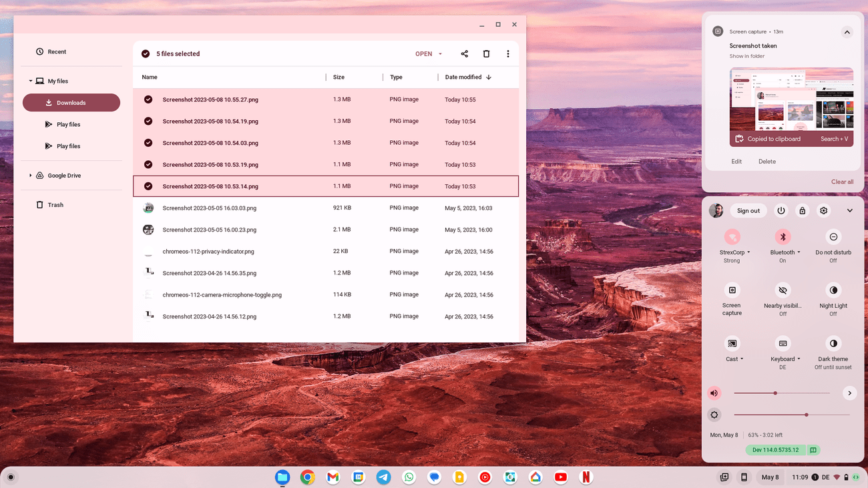Click the trash delete icon for selected files
Screen dimensions: 868x488
(x=486, y=54)
